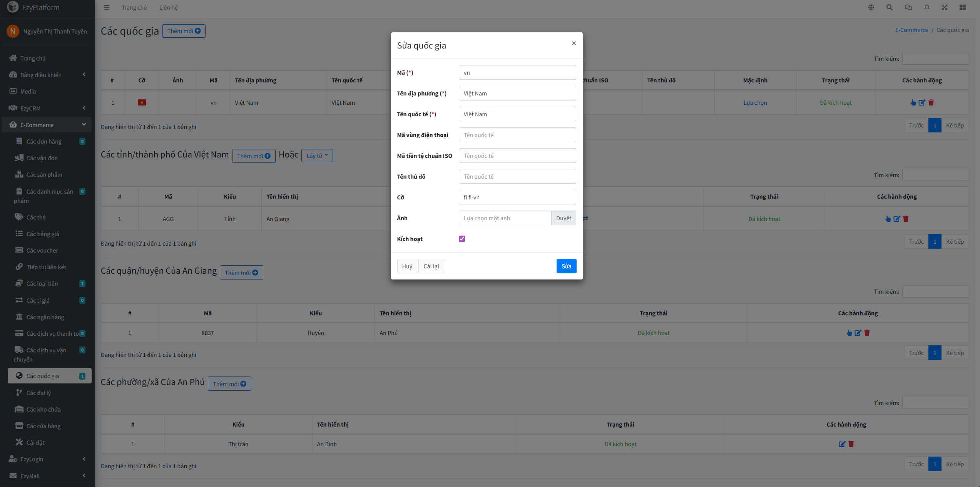Click the red delete icon for An Bình
Viewport: 980px width, 487px height.
[x=851, y=444]
